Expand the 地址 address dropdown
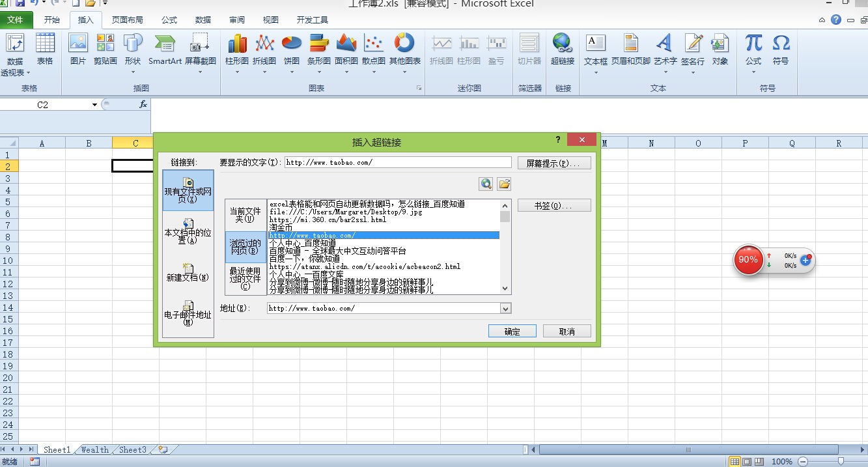 506,309
